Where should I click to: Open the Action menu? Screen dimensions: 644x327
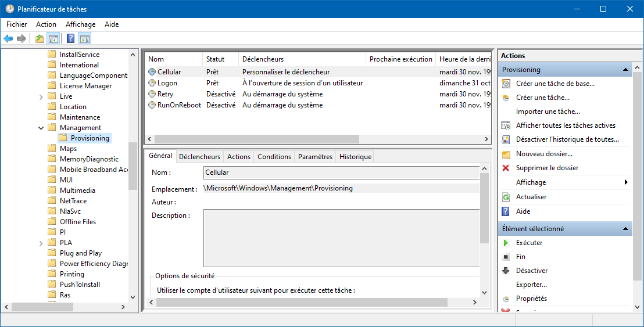click(x=46, y=24)
